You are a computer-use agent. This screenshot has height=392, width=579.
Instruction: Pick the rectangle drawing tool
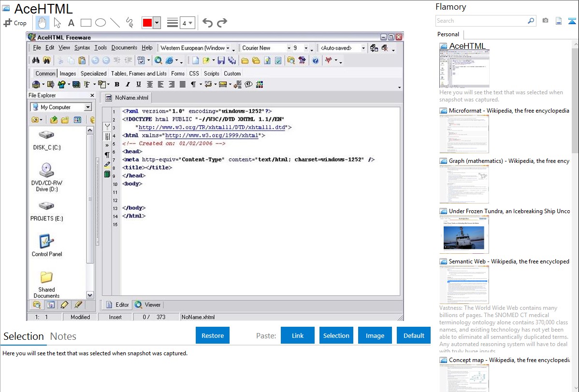point(86,23)
